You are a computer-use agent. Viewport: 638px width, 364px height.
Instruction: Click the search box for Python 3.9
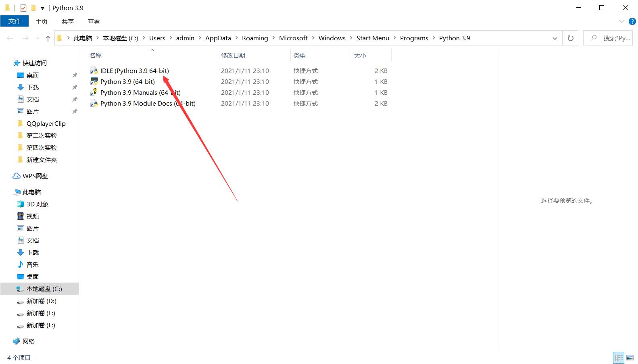[x=608, y=38]
